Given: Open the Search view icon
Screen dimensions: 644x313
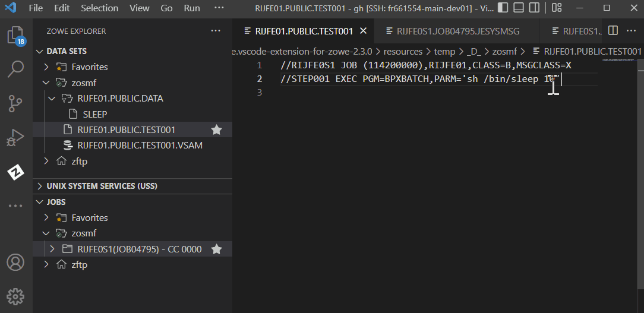Looking at the screenshot, I should tap(15, 69).
